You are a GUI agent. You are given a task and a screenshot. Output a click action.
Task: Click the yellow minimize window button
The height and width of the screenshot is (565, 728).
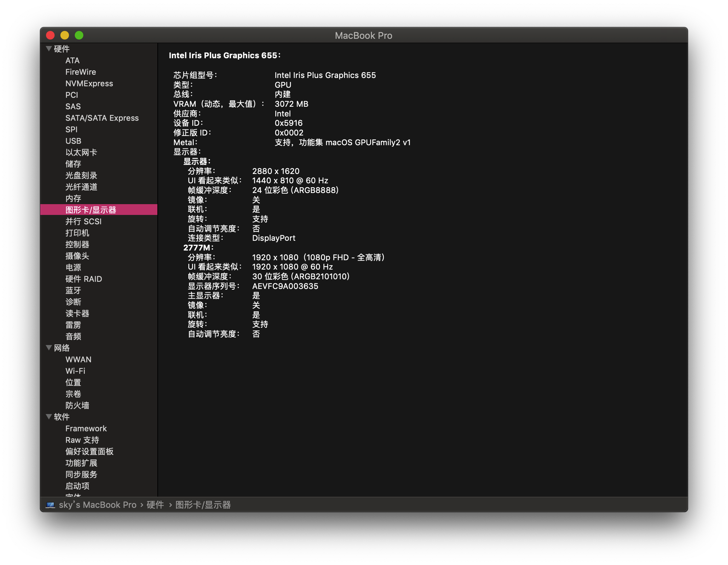tap(65, 35)
